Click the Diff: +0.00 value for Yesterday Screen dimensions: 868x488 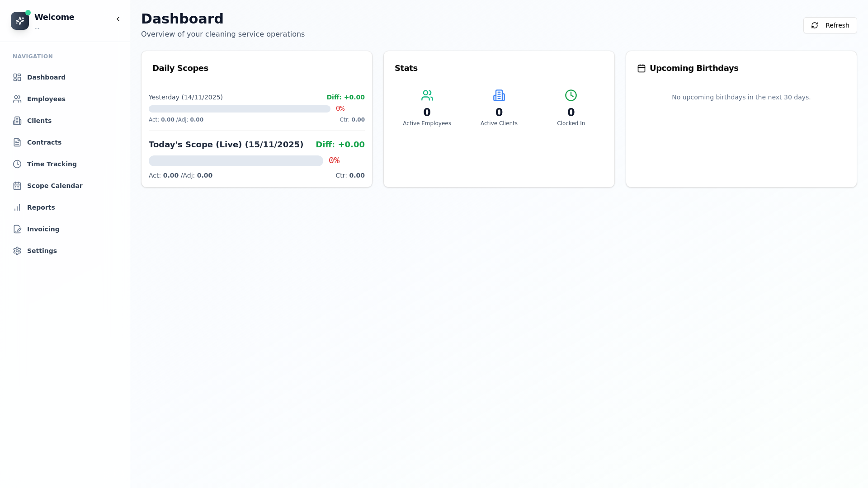coord(346,97)
